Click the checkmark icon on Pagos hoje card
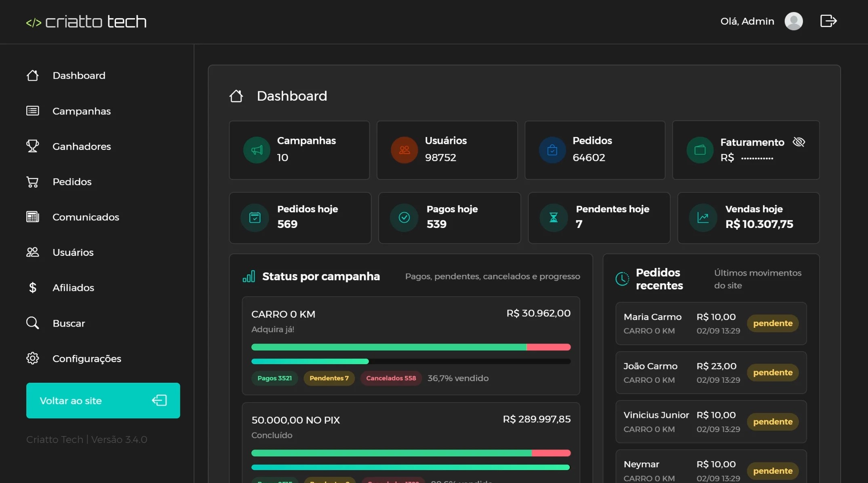The width and height of the screenshot is (868, 483). pyautogui.click(x=404, y=218)
